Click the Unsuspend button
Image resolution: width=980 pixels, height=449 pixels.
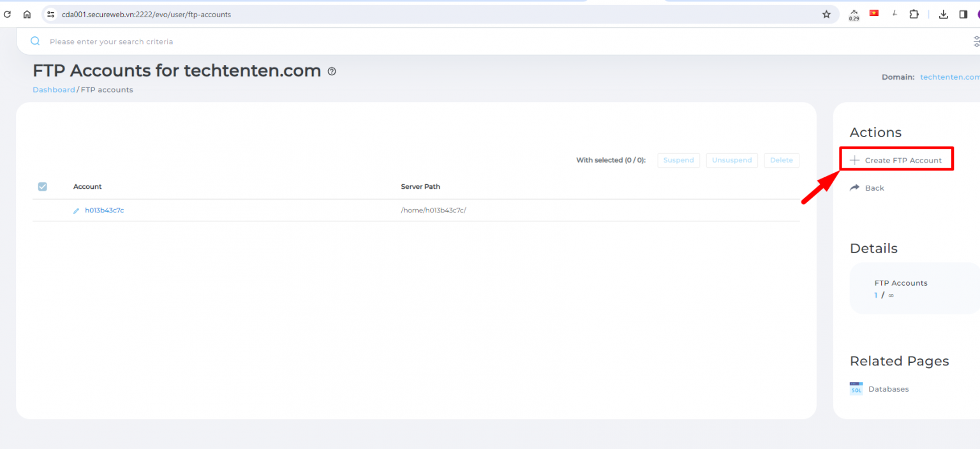[x=731, y=160]
